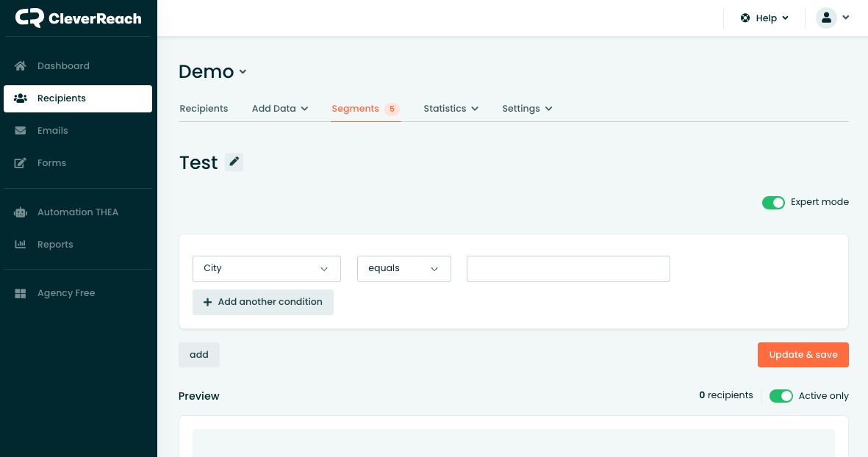The width and height of the screenshot is (868, 457).
Task: Click the Forms edit icon
Action: tap(21, 163)
